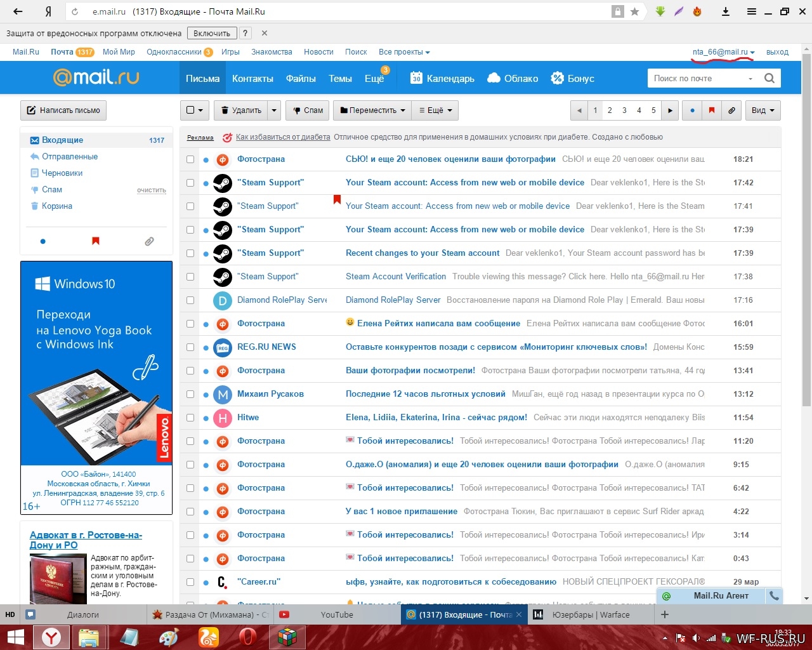Viewport: 812px width, 650px height.
Task: Click the Lenovo Yoga Book Windows 10 ad
Action: 96,388
